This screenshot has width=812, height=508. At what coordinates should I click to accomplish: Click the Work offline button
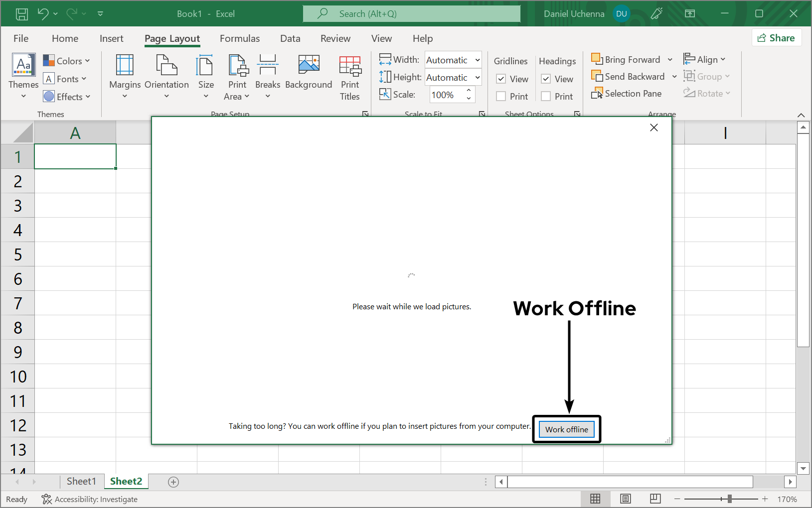coord(566,429)
